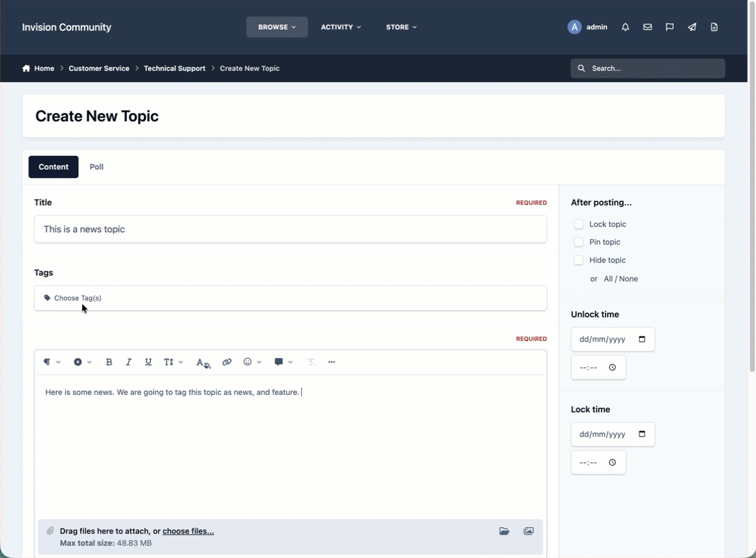Enable the Lock topic checkbox
This screenshot has height=558, width=756.
point(579,224)
